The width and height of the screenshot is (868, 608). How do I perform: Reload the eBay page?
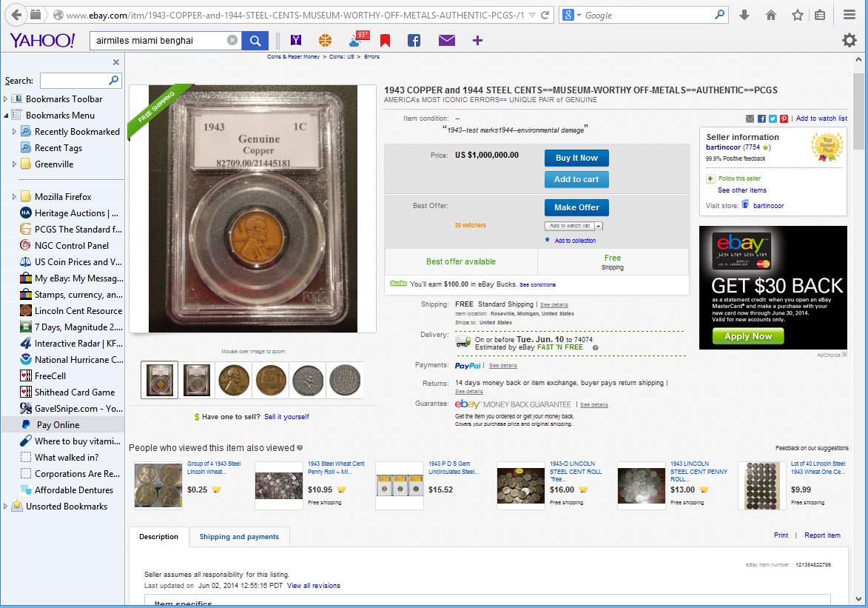pos(545,15)
